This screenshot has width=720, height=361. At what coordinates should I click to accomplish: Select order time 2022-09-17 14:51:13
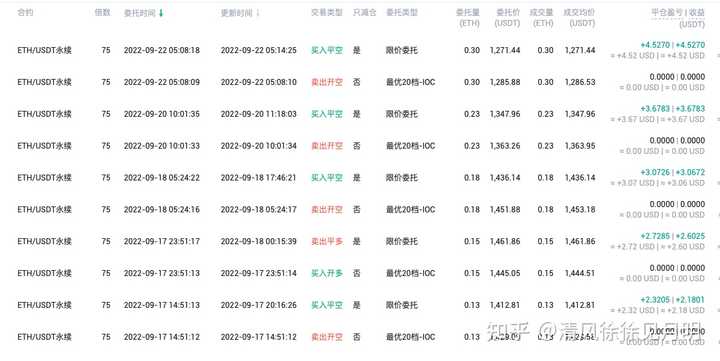(x=162, y=305)
